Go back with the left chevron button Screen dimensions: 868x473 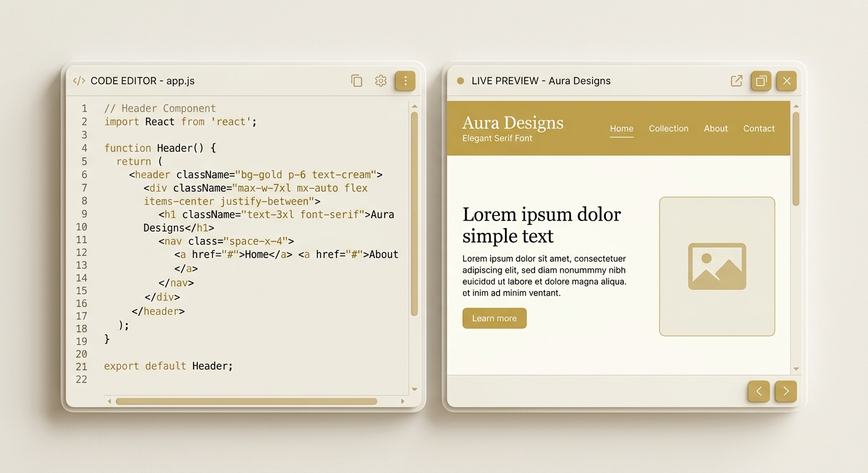[x=759, y=391]
